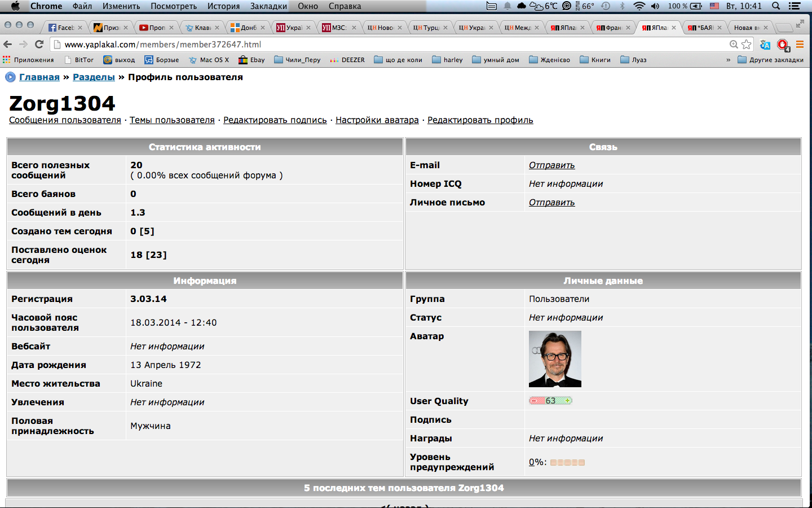This screenshot has width=812, height=508.
Task: Open the Изменить menu
Action: coord(121,6)
